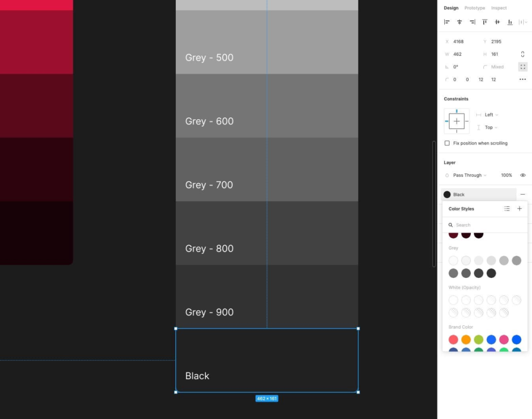Switch Color Styles to list view
532x419 pixels.
(507, 209)
